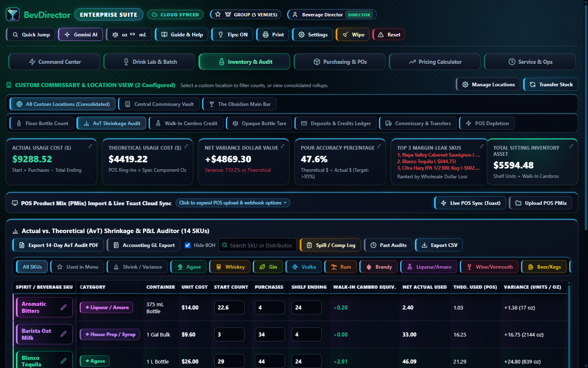Click the Aromatic Bitters start count field
Viewport: 588px width, 368px height.
229,307
